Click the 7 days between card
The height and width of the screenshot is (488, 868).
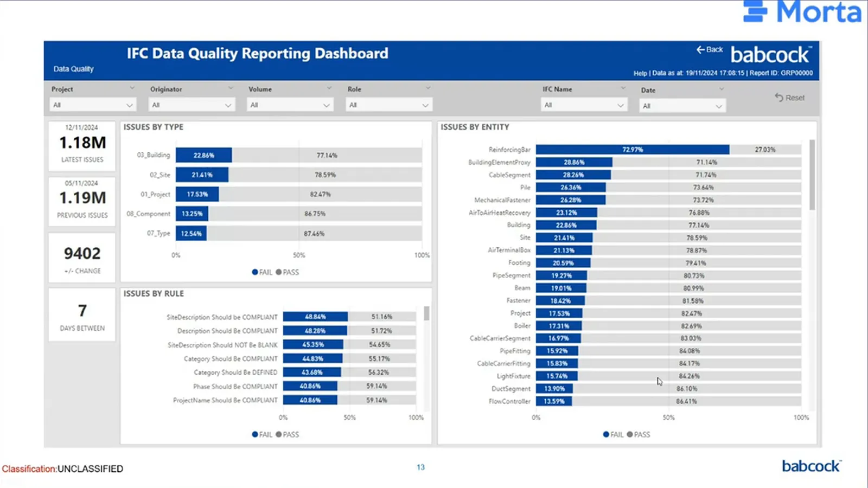coord(82,315)
